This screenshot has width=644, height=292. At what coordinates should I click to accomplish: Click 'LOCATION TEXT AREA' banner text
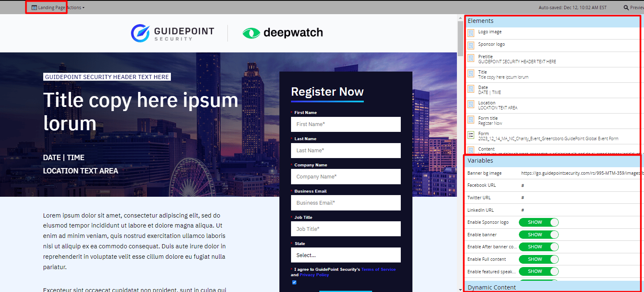pos(81,171)
